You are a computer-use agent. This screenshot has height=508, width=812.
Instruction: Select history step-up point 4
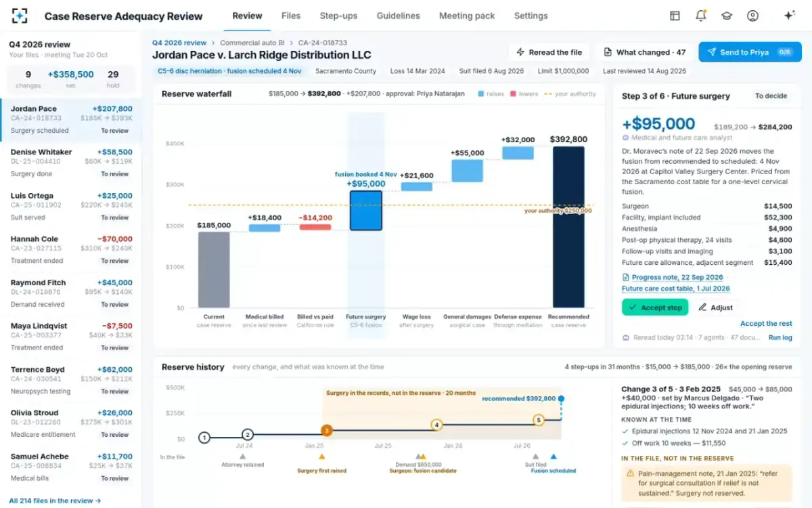coord(436,425)
